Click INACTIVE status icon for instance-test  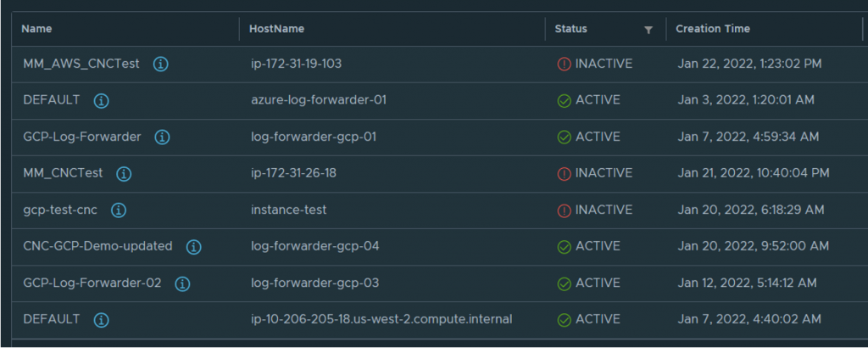pyautogui.click(x=565, y=210)
